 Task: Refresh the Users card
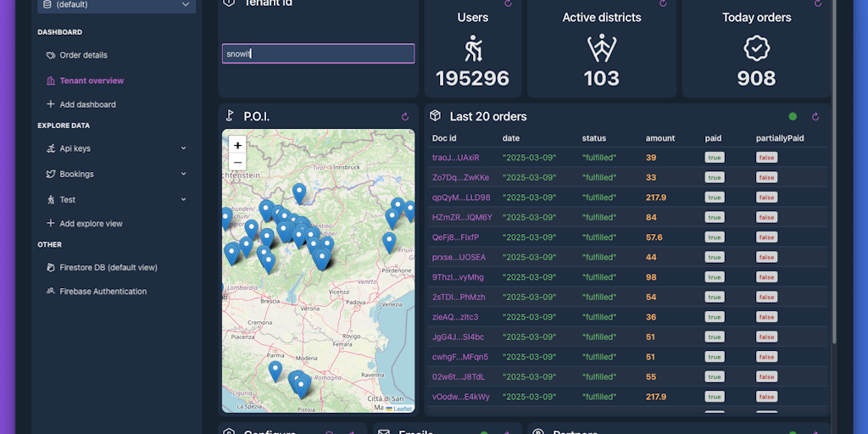508,3
